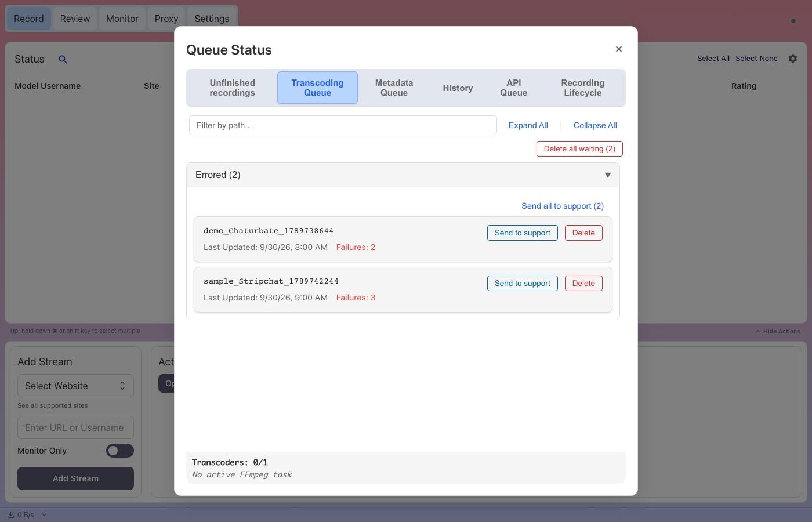This screenshot has width=812, height=522.
Task: Select the Transcoding Queue tab
Action: (317, 88)
